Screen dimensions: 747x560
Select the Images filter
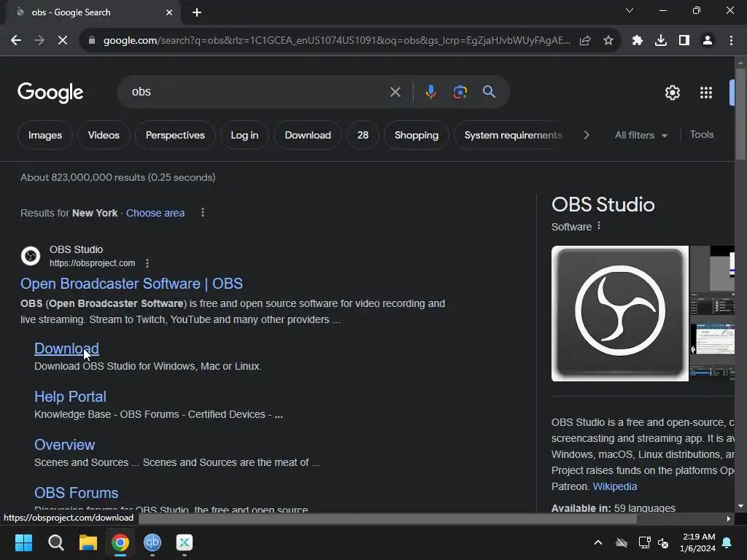[45, 135]
